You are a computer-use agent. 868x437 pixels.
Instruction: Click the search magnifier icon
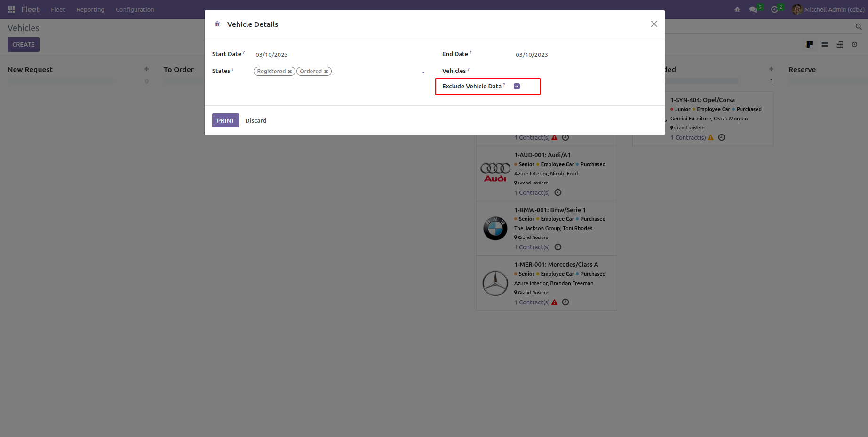tap(859, 27)
